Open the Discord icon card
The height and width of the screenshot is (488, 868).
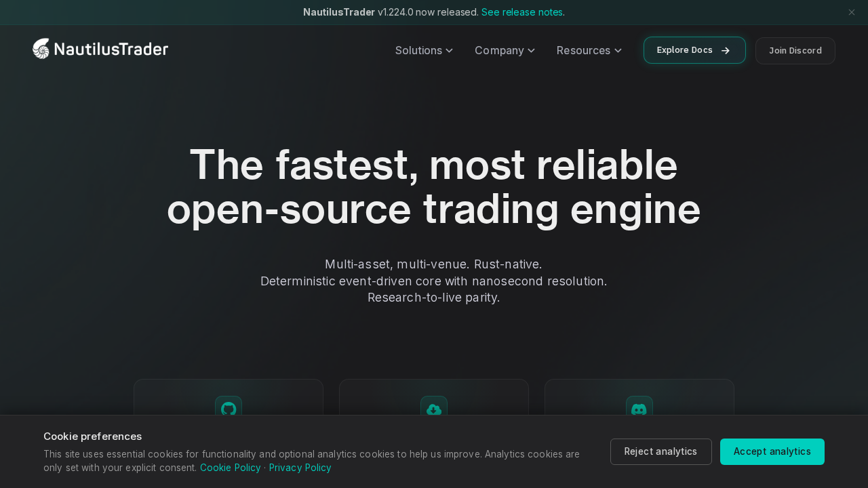[639, 409]
